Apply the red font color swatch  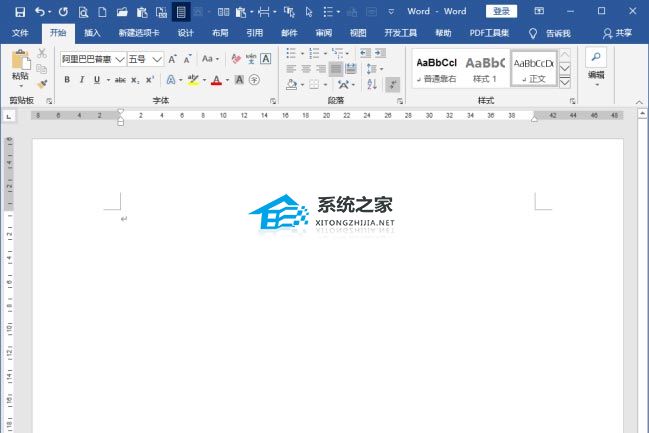point(216,80)
